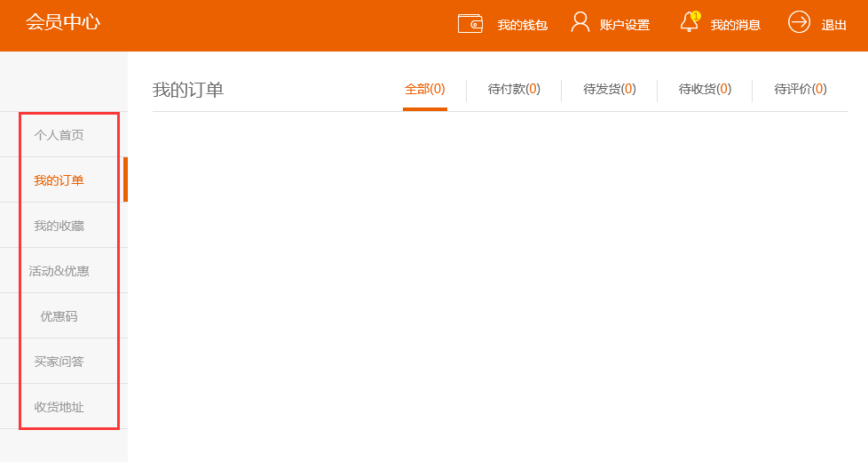Go to 个人首页 in sidebar

point(59,135)
